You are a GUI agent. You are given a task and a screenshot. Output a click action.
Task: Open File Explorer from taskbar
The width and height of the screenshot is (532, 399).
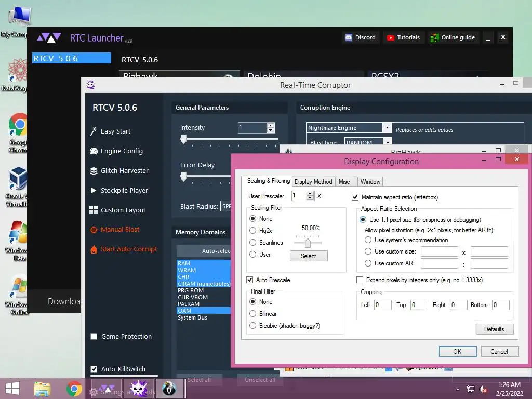(42, 389)
